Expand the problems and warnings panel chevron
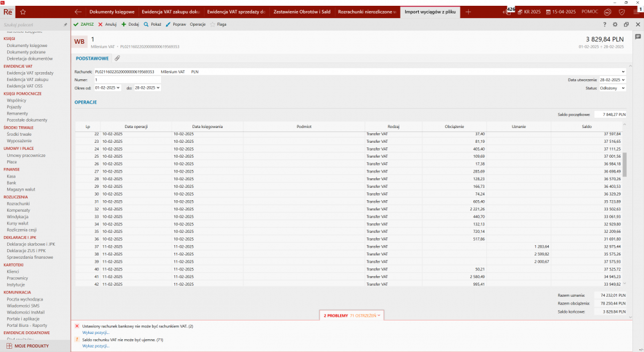 click(379, 315)
